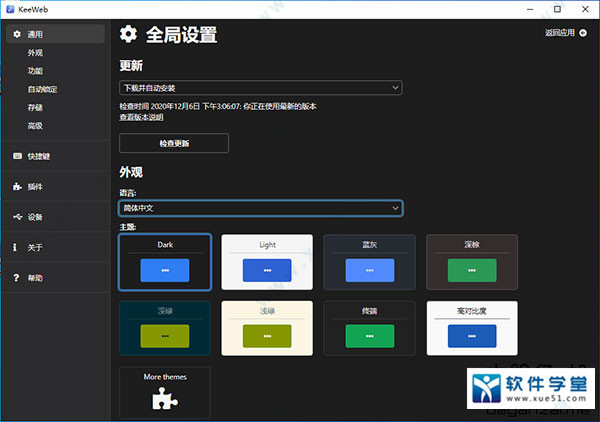The width and height of the screenshot is (600, 422).
Task: Select the 通用 settings category
Action: 55,34
